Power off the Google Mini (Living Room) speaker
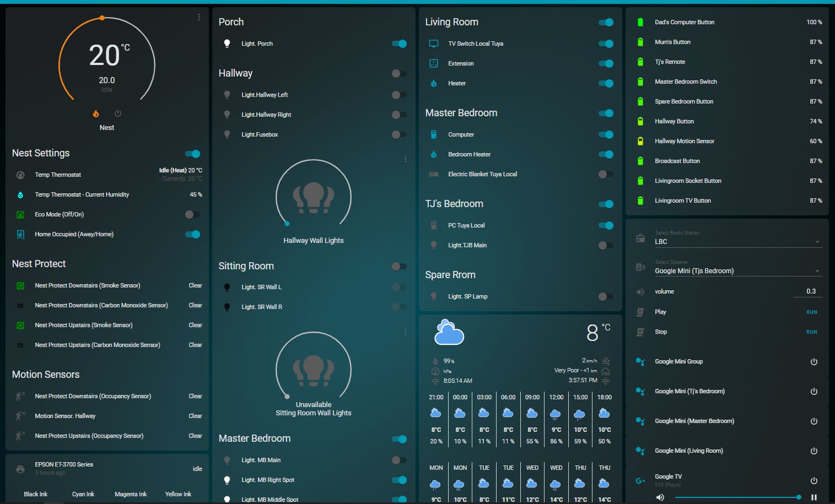 click(814, 451)
